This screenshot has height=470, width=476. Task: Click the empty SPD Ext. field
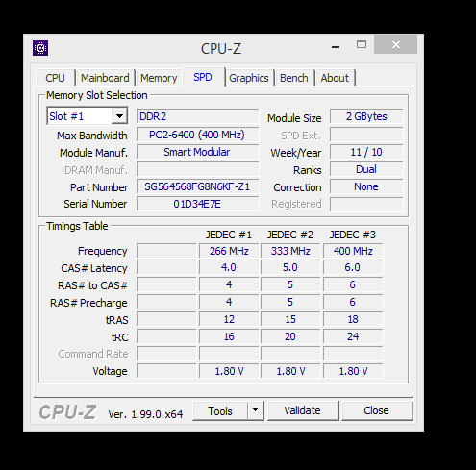point(366,135)
